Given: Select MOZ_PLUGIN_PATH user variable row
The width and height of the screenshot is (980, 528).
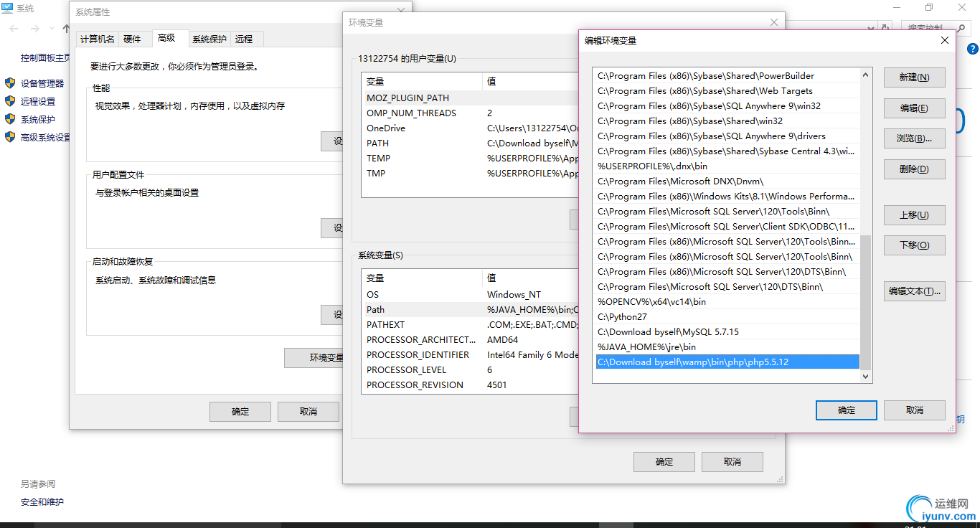Looking at the screenshot, I should [471, 98].
